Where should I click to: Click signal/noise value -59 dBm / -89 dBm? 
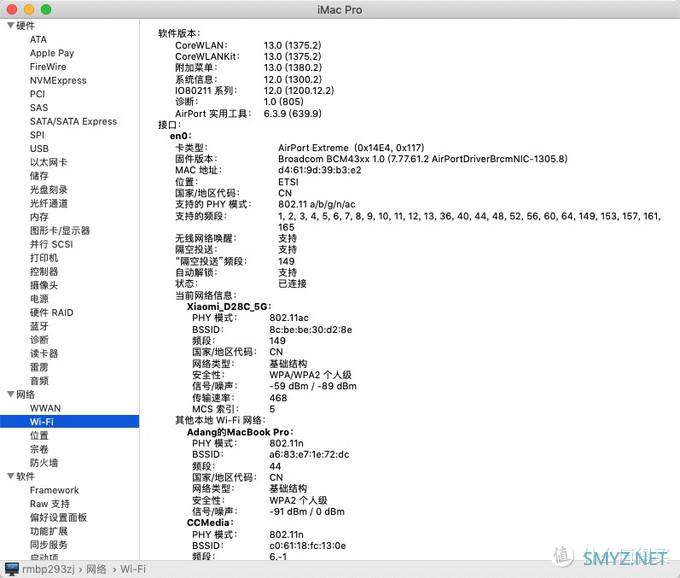coord(313,386)
